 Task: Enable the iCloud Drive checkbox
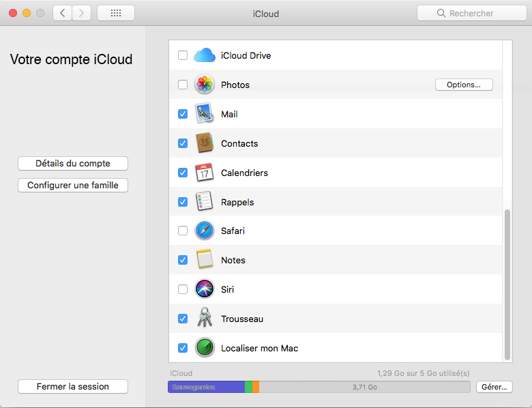tap(183, 55)
